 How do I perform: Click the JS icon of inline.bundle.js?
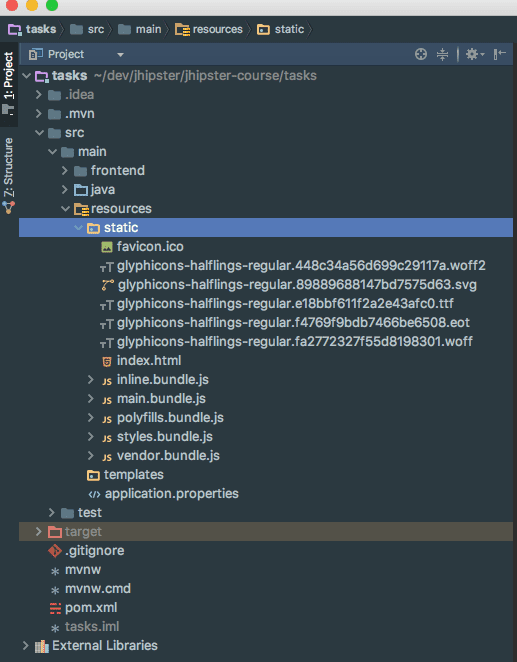pos(107,381)
